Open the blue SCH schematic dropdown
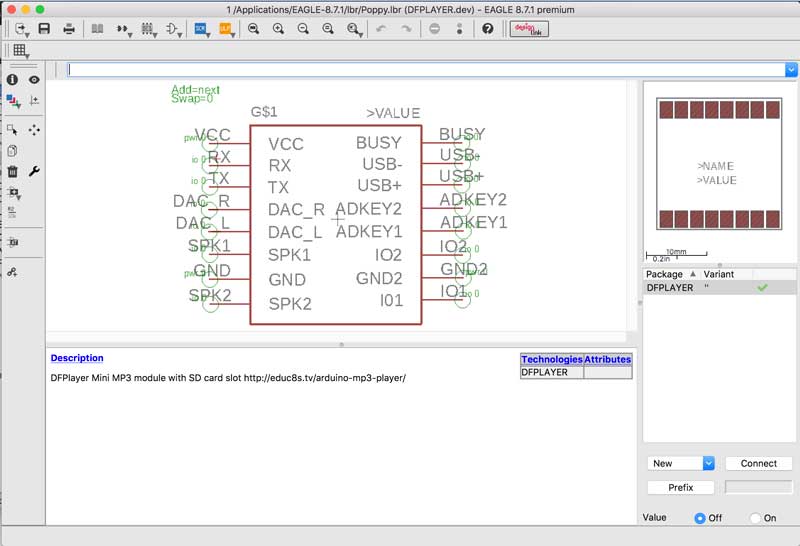This screenshot has width=800, height=546. (202, 30)
